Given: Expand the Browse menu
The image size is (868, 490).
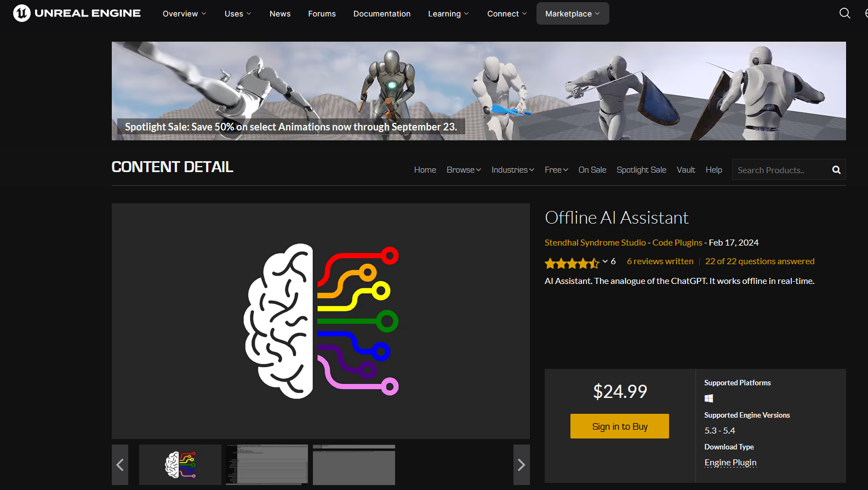Looking at the screenshot, I should click(x=464, y=170).
